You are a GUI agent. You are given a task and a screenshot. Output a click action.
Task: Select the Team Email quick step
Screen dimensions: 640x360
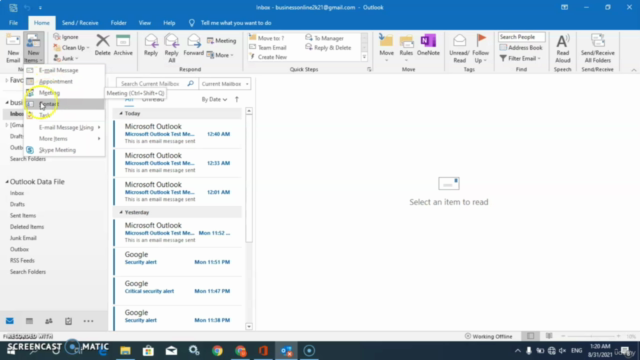(x=268, y=47)
